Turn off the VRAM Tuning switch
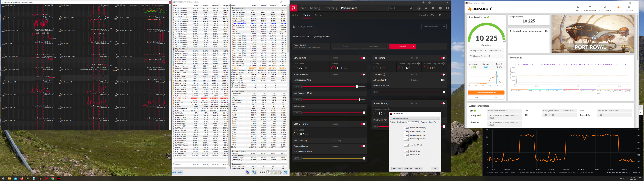Screen dimensions: 644x181 tap(363, 124)
